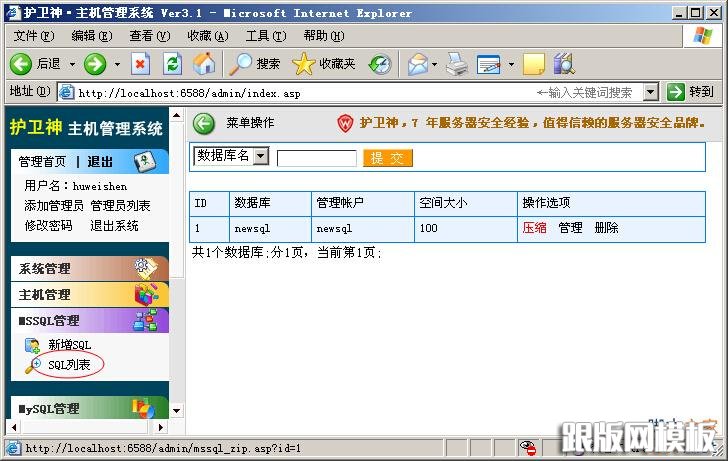Open the 管理首页 link
This screenshot has height=461, width=728.
coord(42,162)
